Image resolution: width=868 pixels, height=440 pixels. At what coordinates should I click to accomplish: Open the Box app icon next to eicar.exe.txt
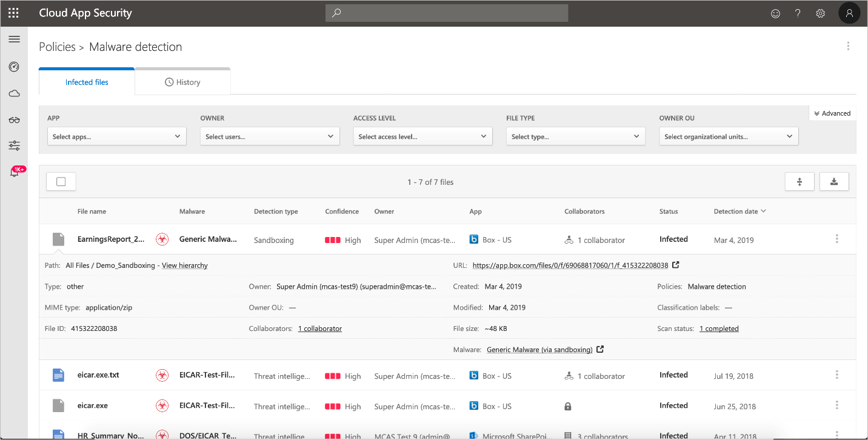473,375
